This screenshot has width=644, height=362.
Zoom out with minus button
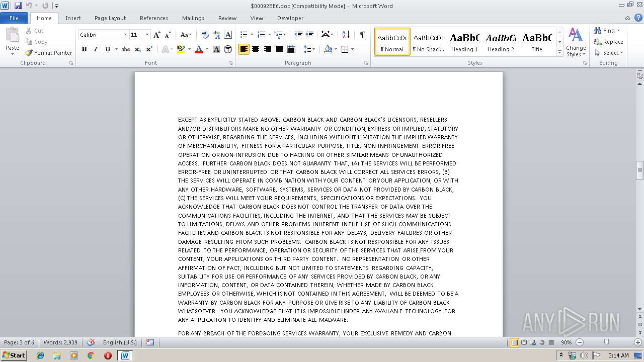pyautogui.click(x=580, y=342)
